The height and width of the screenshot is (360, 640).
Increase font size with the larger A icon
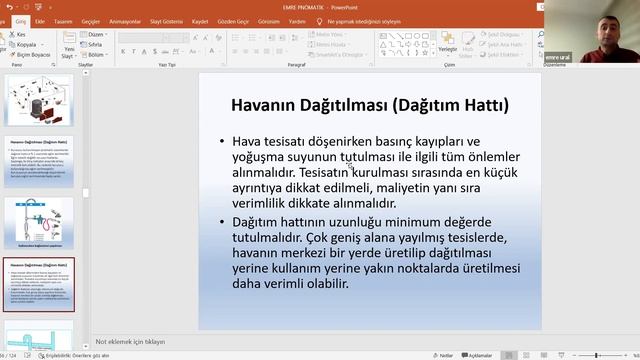coord(196,38)
